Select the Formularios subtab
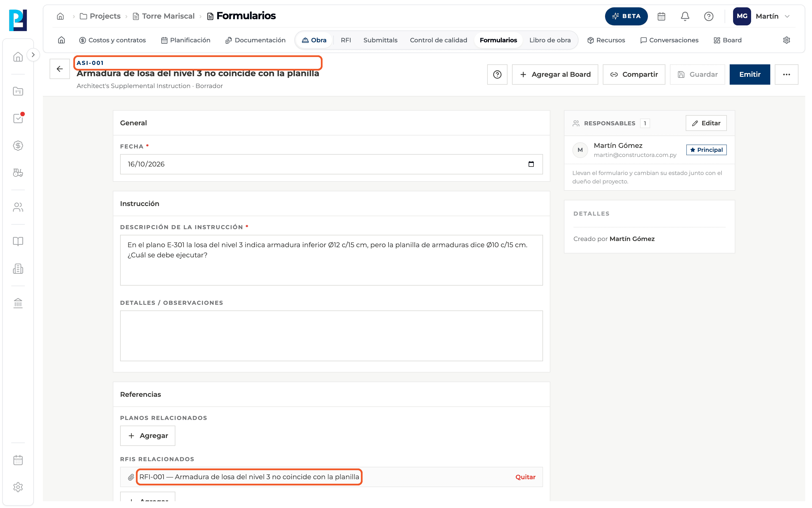The height and width of the screenshot is (508, 812). [x=498, y=40]
